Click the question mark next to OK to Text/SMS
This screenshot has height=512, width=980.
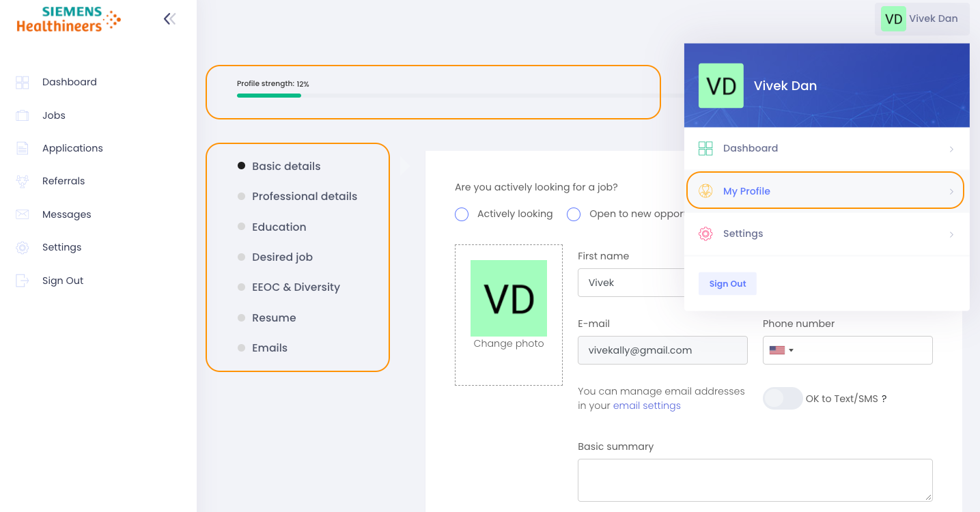pos(884,399)
